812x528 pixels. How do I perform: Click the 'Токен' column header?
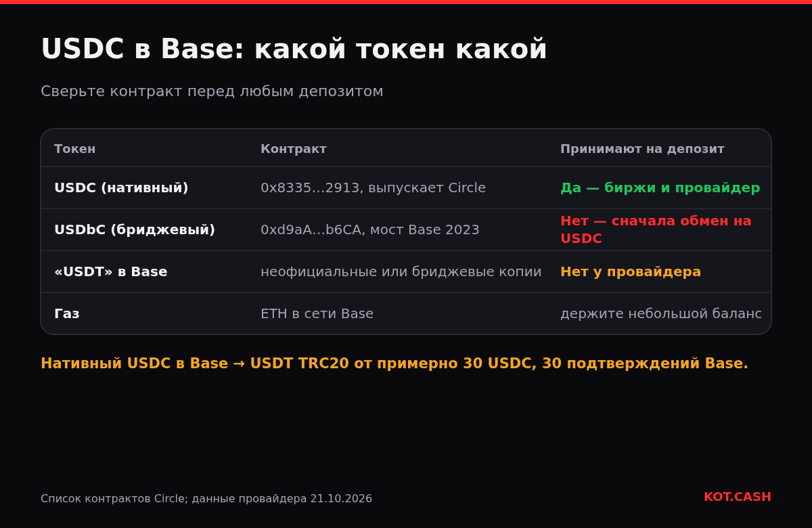tap(74, 149)
